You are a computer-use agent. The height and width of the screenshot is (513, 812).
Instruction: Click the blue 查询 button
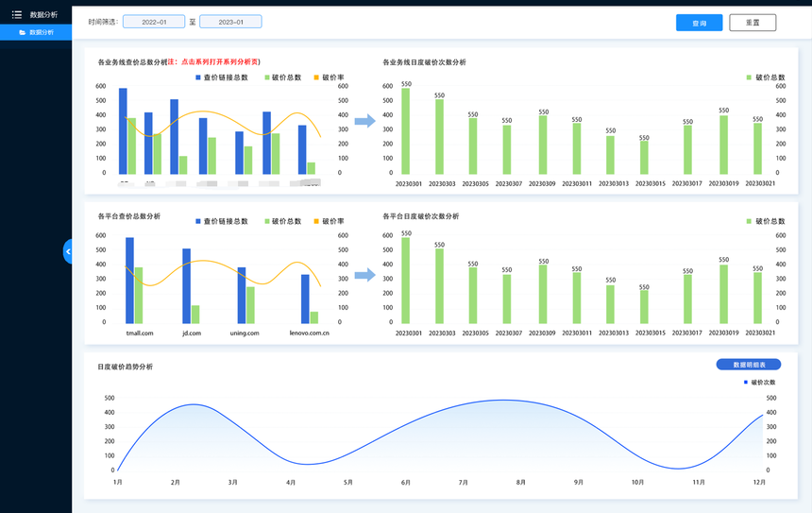pyautogui.click(x=699, y=23)
